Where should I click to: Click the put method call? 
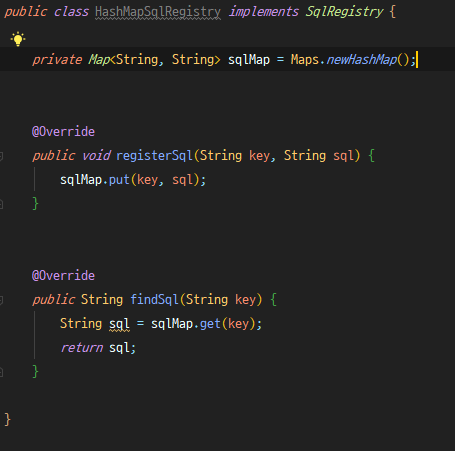coord(119,180)
